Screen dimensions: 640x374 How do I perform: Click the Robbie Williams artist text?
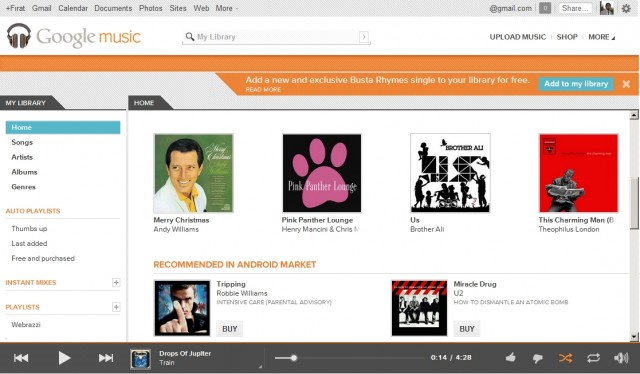point(242,294)
